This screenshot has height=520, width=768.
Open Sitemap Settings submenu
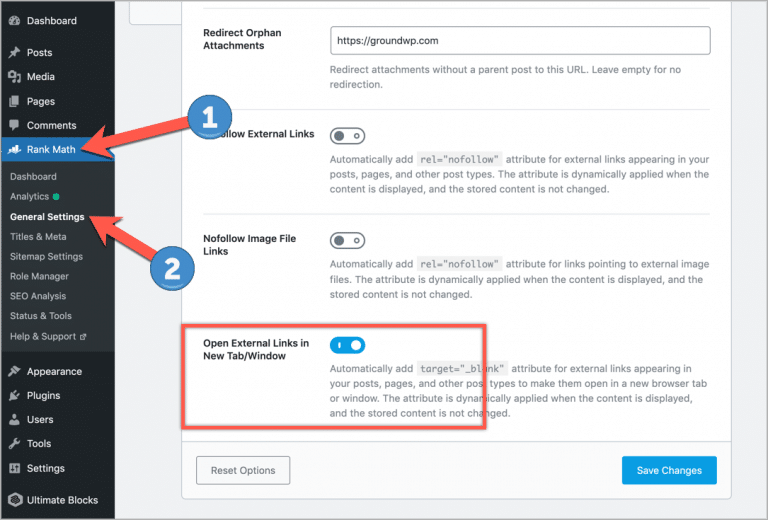pos(47,256)
